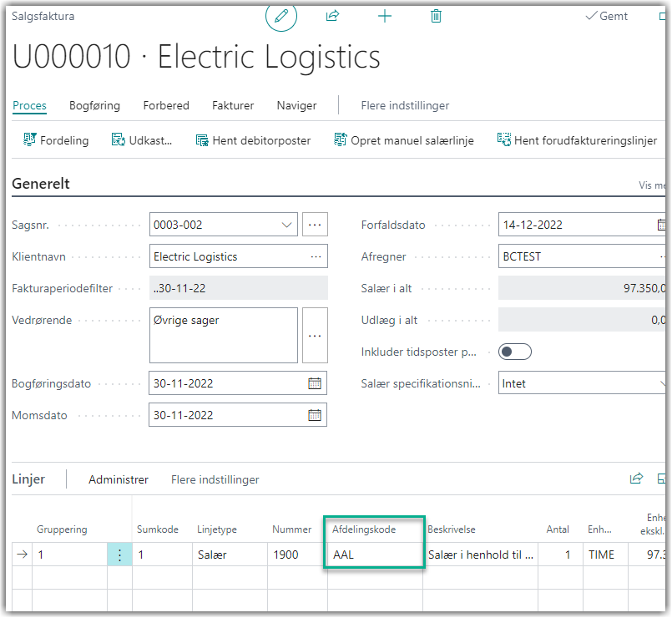Open the Forfaldsdato calendar picker
The image size is (672, 618).
tap(661, 225)
